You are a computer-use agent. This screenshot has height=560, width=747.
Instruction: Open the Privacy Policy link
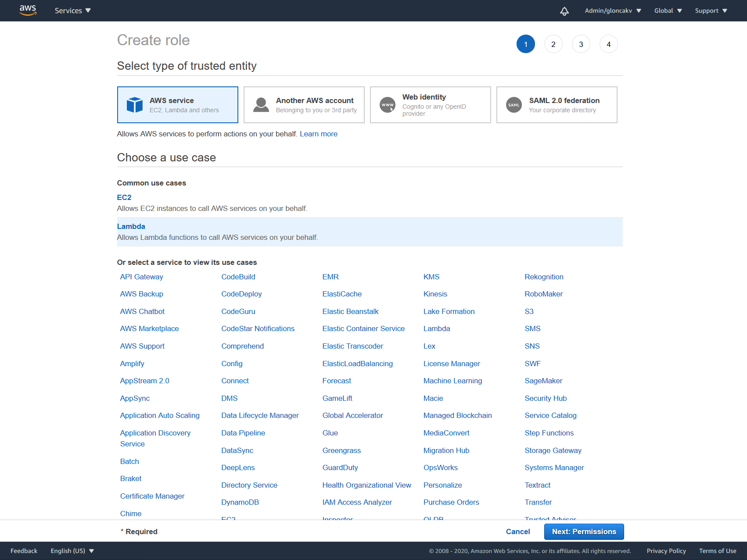coord(666,551)
